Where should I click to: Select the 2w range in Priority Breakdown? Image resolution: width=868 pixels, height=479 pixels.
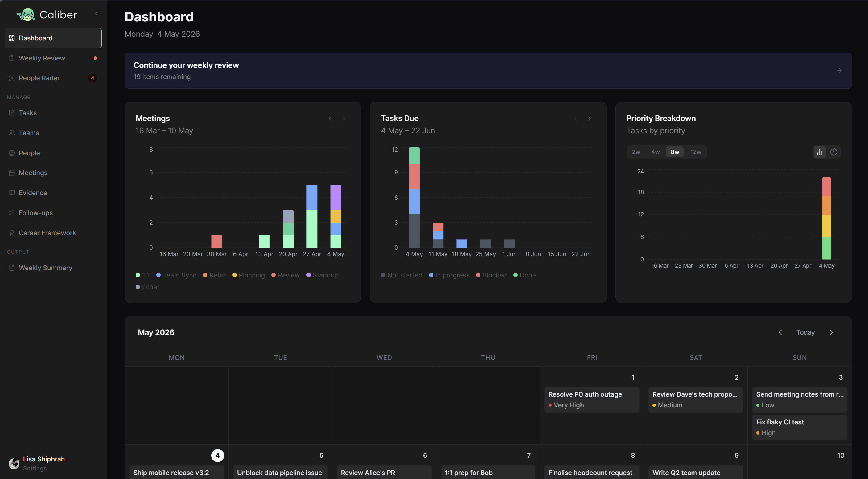[636, 152]
